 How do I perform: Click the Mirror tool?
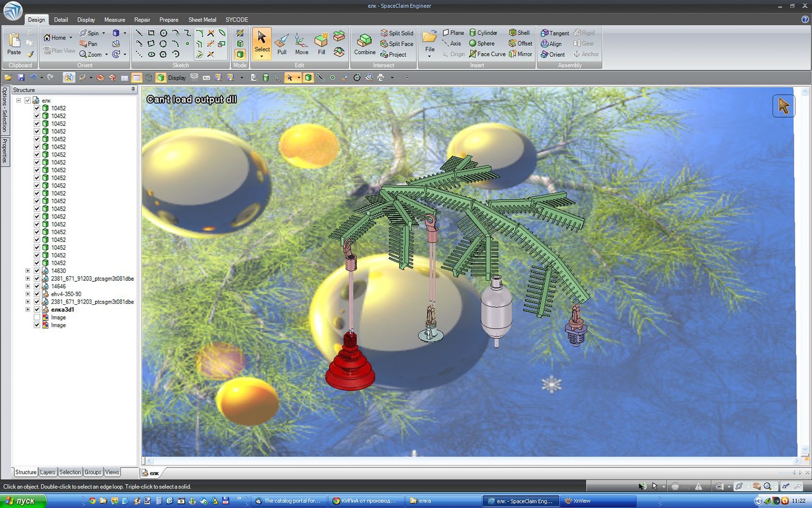(x=520, y=54)
